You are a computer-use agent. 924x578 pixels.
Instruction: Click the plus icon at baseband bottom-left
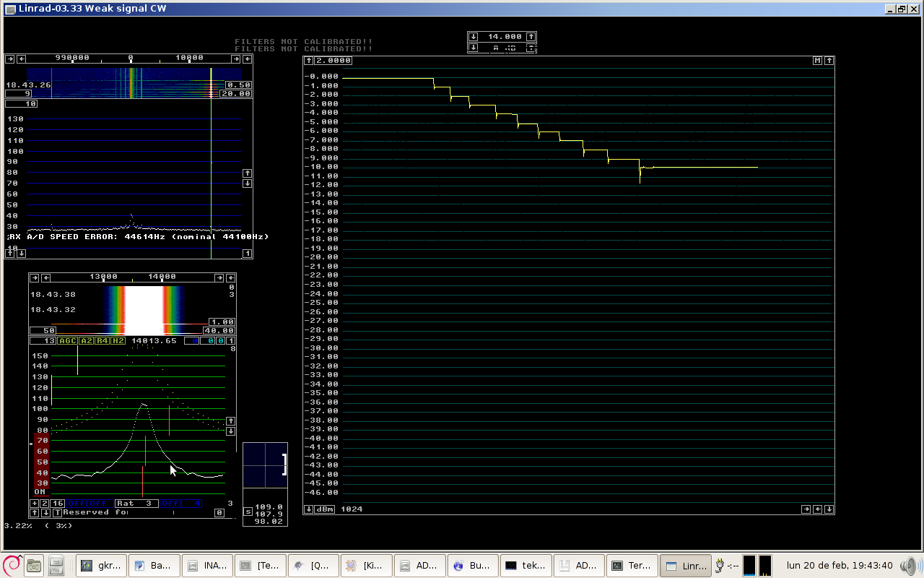point(34,504)
